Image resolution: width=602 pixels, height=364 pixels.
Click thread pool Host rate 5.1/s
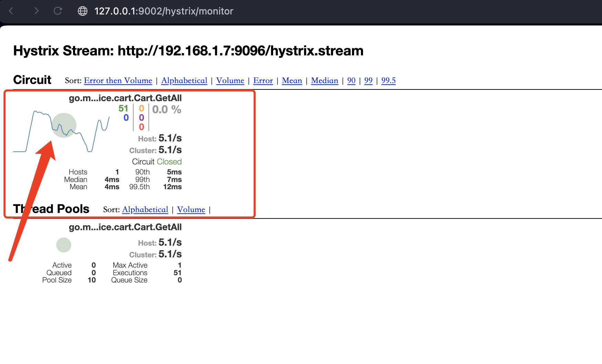coord(170,243)
